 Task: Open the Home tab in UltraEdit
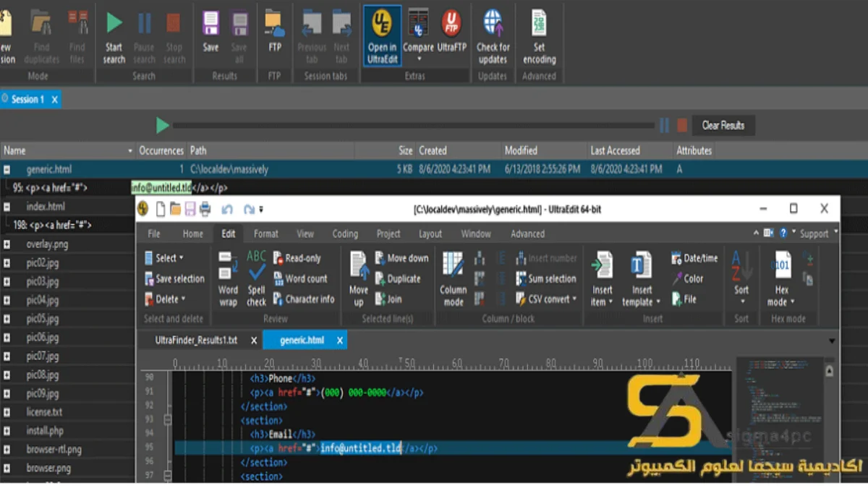[193, 234]
